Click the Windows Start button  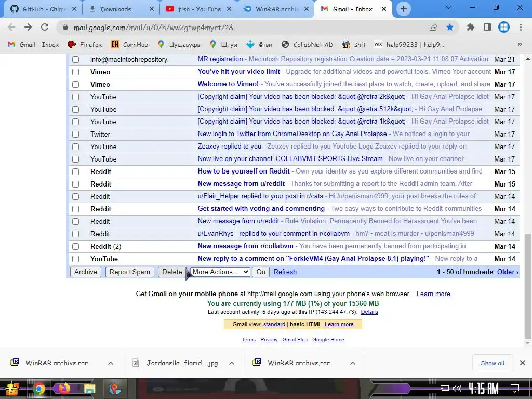coord(12,389)
